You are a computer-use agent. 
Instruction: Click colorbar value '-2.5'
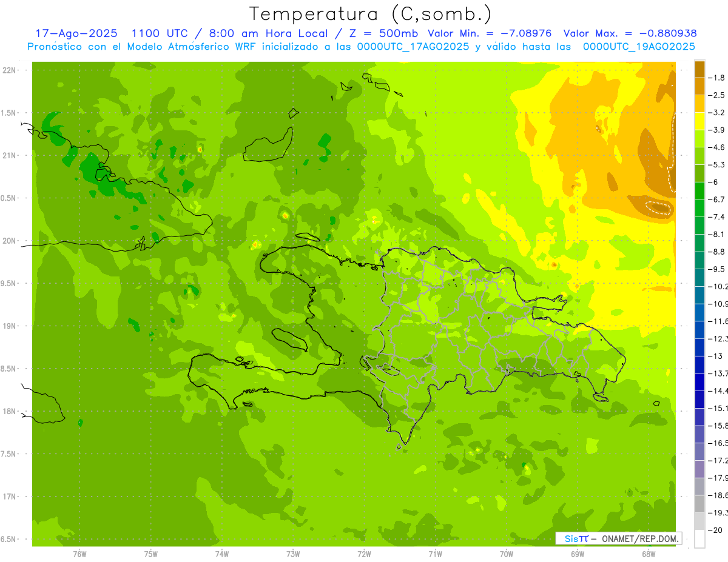click(717, 95)
